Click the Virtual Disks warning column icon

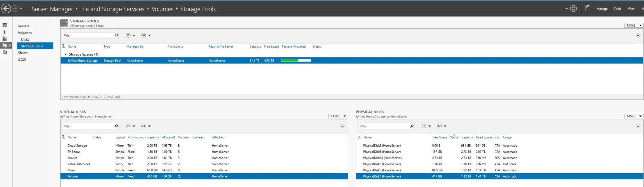63,137
